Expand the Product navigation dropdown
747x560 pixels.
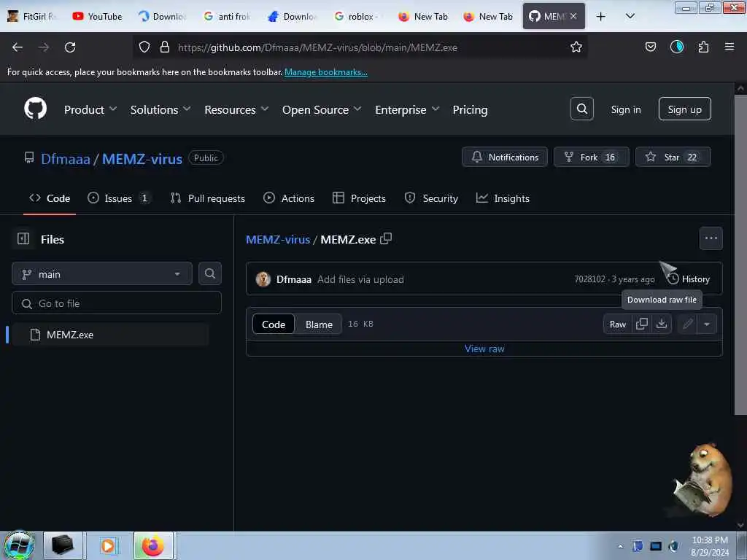coord(90,109)
